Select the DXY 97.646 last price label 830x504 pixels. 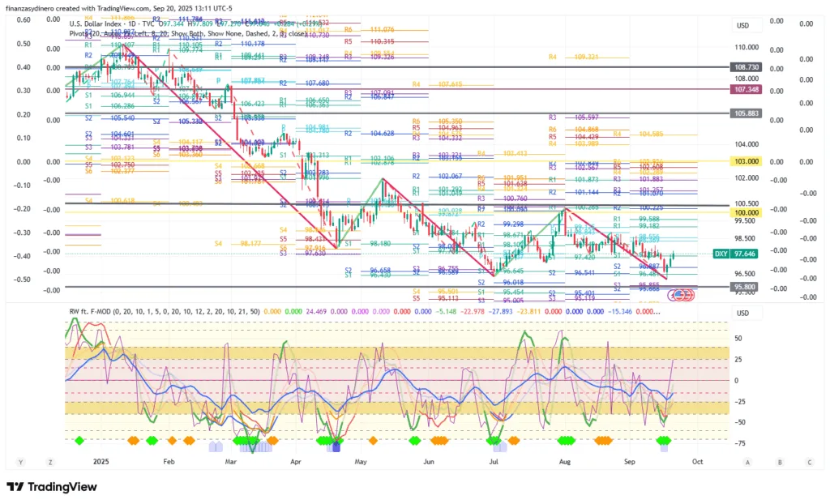click(734, 254)
